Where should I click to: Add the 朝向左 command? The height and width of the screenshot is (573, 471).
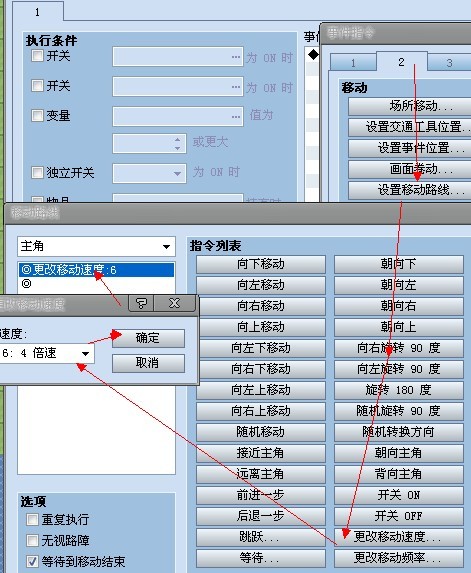click(x=399, y=285)
